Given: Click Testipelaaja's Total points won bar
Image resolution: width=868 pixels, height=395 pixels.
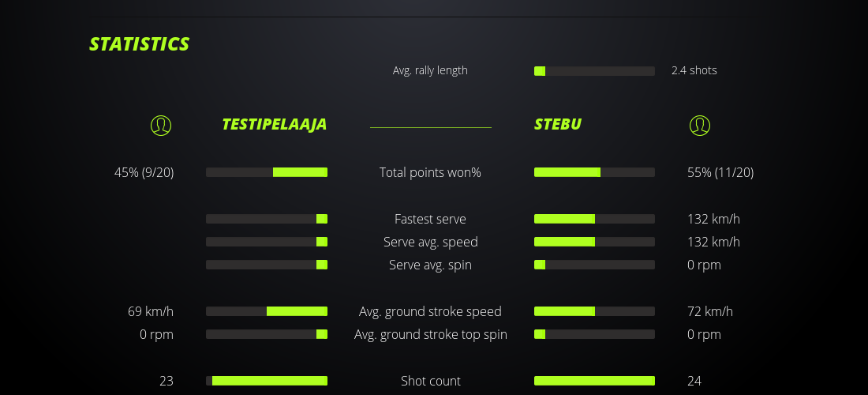Looking at the screenshot, I should (267, 172).
